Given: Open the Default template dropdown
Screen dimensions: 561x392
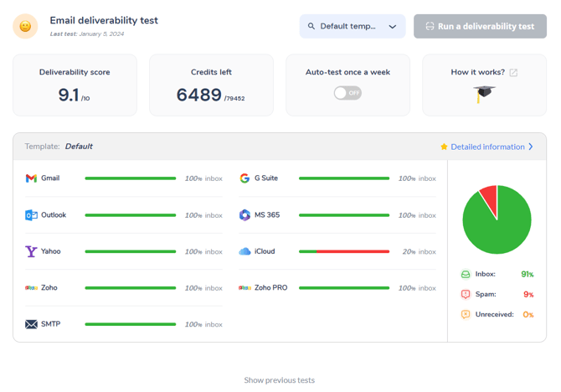Looking at the screenshot, I should click(353, 26).
